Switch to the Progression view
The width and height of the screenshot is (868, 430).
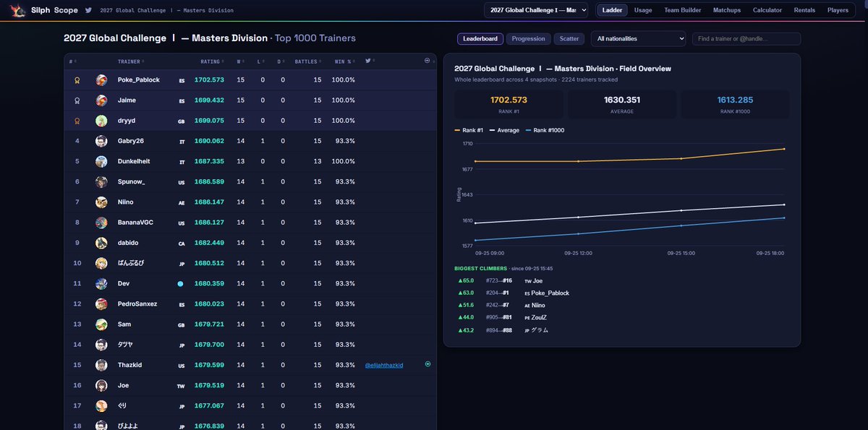click(529, 38)
